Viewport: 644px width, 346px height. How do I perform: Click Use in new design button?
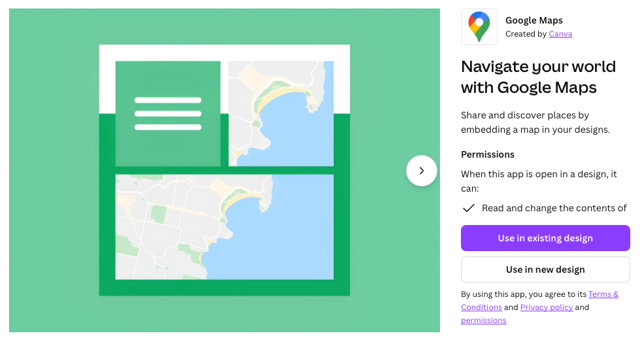point(545,269)
